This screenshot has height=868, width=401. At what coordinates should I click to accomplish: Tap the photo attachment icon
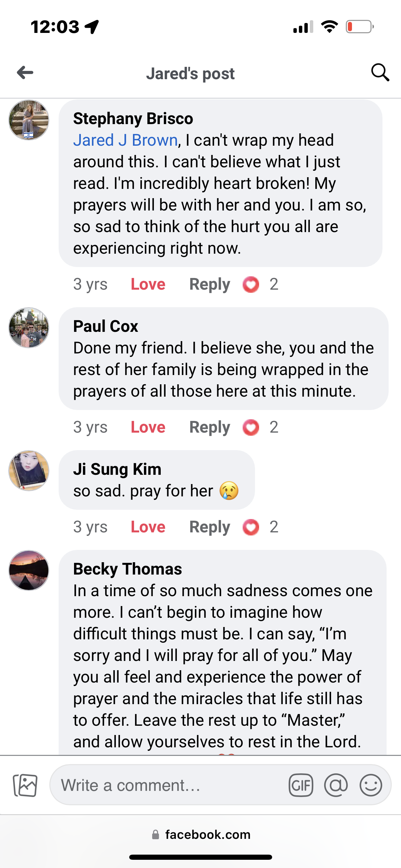25,785
